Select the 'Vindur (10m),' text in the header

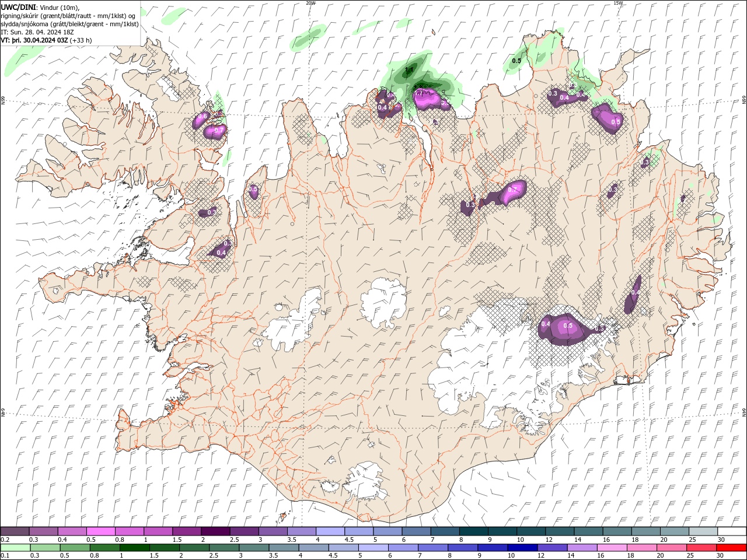pyautogui.click(x=60, y=8)
